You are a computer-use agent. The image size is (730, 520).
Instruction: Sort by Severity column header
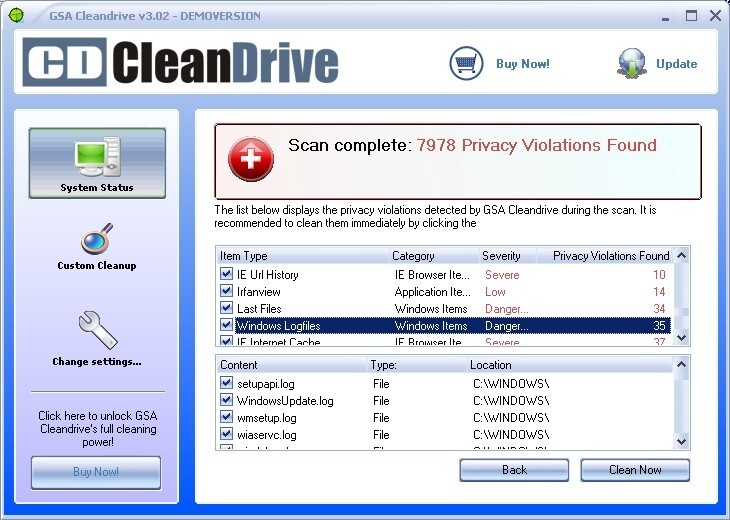[x=507, y=256]
